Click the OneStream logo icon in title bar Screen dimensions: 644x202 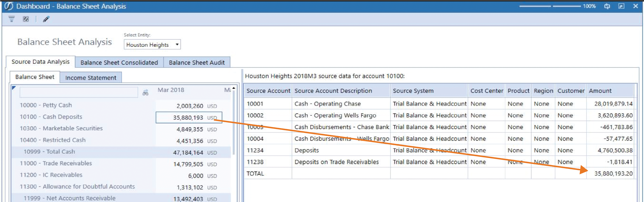coord(9,6)
